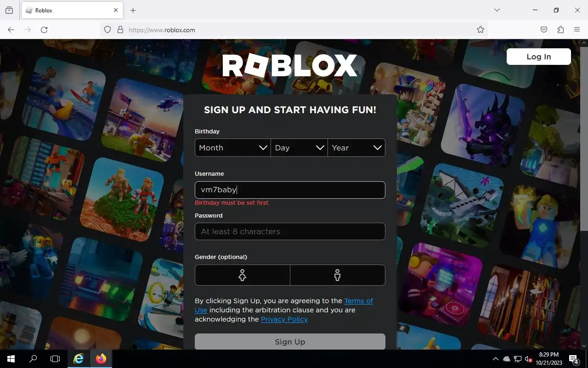Click the OneDrive cloud tray icon
The image size is (588, 368).
[x=507, y=359]
